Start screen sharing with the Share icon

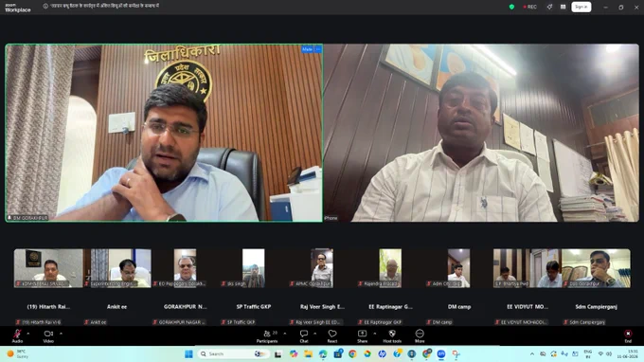pyautogui.click(x=362, y=335)
